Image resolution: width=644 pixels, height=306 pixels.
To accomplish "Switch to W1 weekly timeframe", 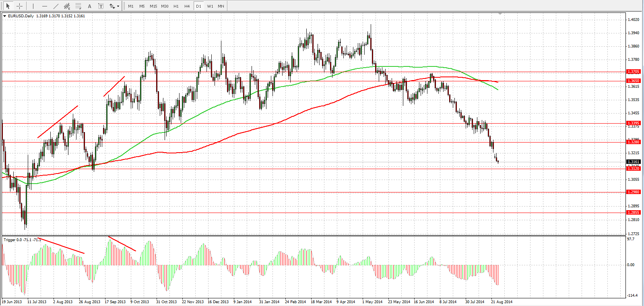I will 210,6.
